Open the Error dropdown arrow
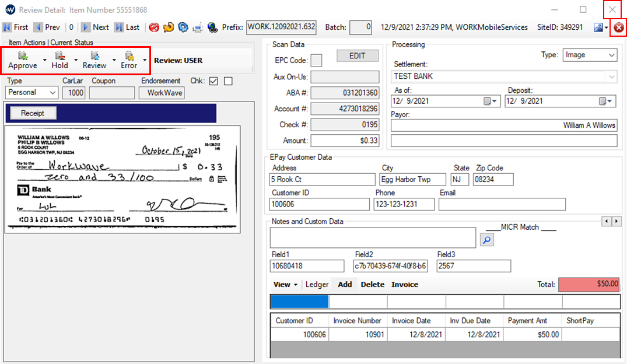Screen dimensions: 627x364 click(x=144, y=60)
